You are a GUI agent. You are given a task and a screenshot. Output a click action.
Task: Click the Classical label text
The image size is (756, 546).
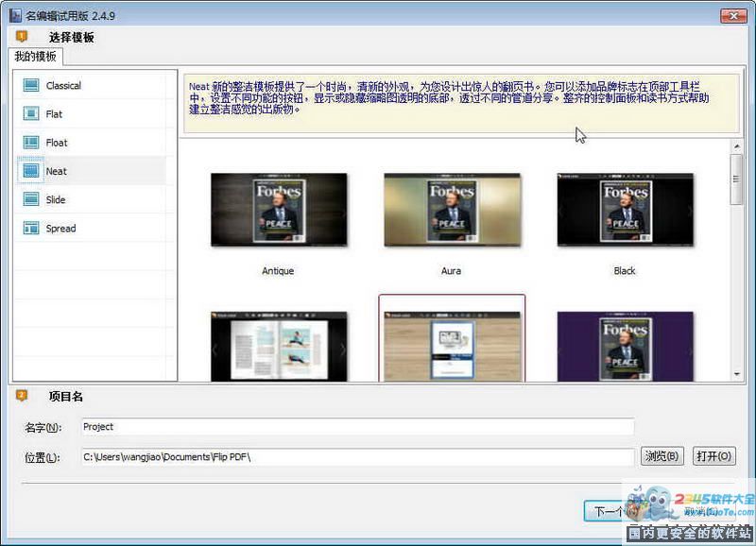(63, 86)
